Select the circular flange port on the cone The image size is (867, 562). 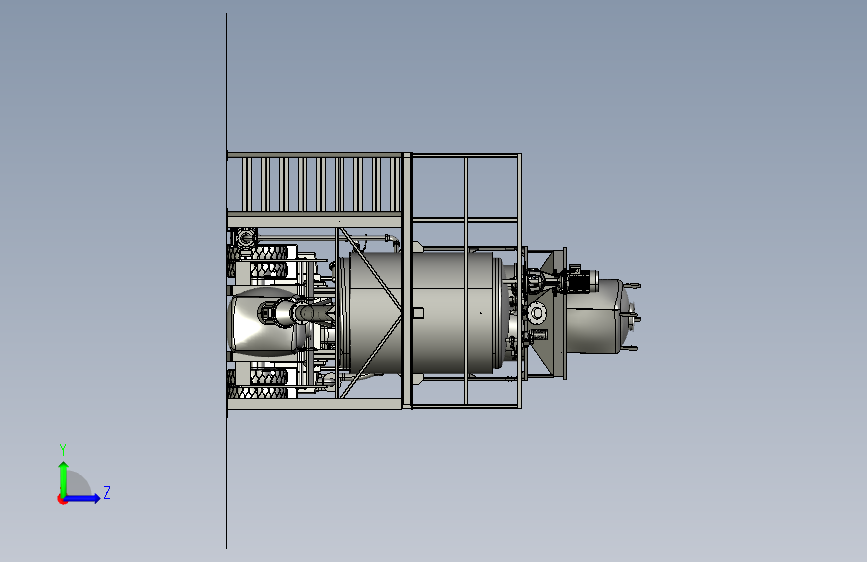coord(537,313)
